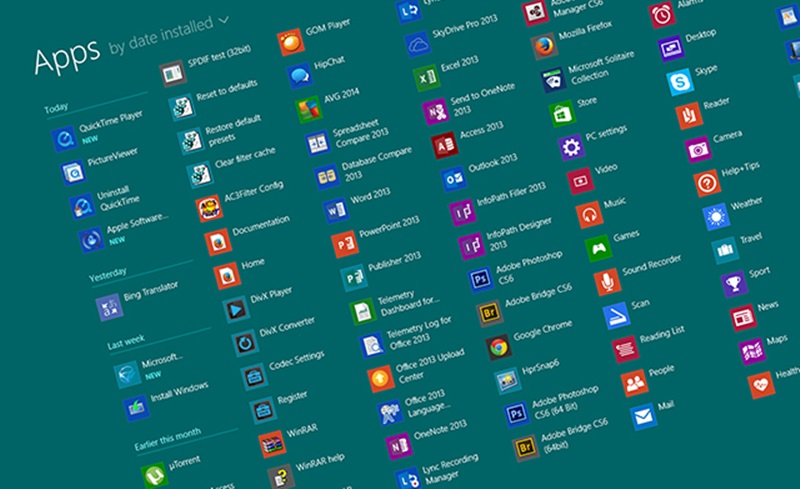Click the 'Lync Recording Manager' label
The height and width of the screenshot is (489, 800).
pos(449,468)
